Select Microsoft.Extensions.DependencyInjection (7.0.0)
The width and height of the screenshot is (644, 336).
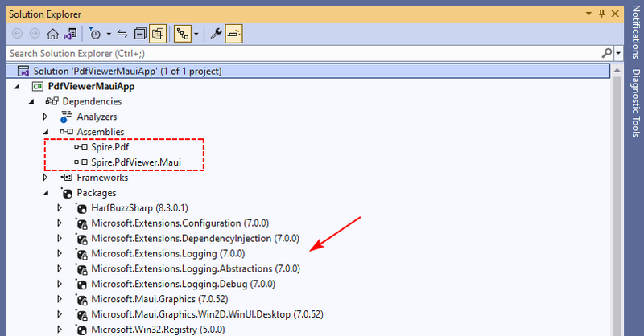195,239
